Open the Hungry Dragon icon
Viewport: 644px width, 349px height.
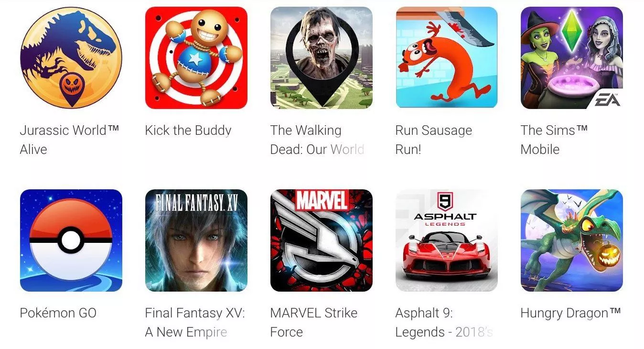[572, 240]
